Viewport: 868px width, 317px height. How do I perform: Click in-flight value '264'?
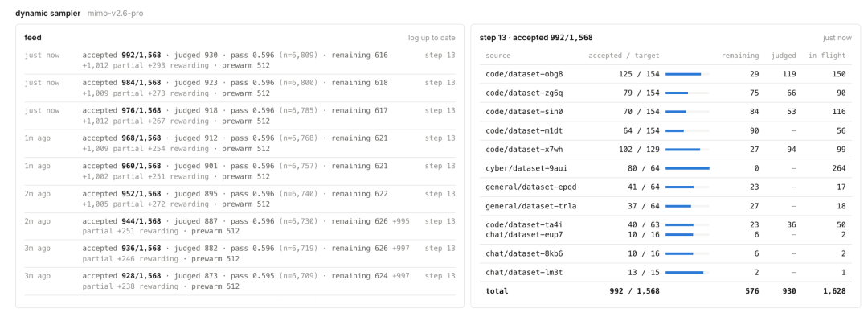coord(839,168)
